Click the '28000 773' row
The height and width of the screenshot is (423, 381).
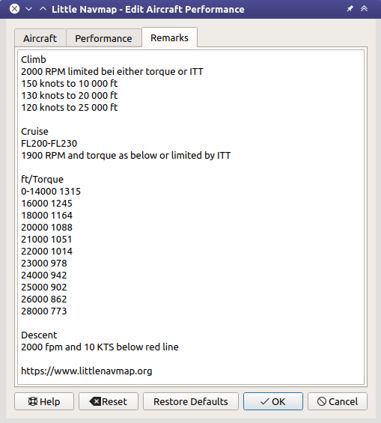[44, 311]
